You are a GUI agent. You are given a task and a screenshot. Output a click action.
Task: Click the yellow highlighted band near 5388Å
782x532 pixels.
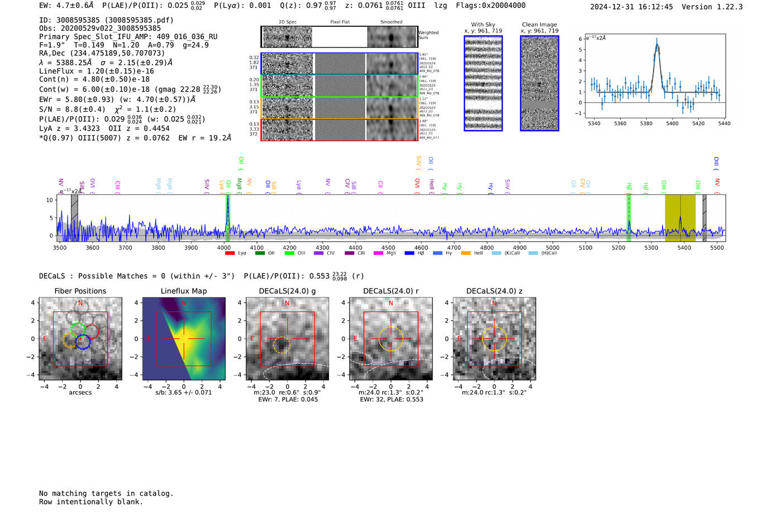coord(680,218)
